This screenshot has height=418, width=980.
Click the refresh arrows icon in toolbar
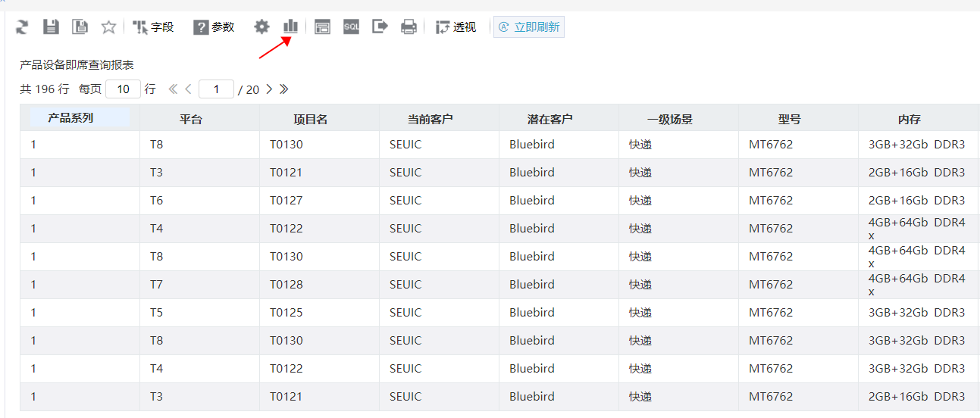[22, 27]
